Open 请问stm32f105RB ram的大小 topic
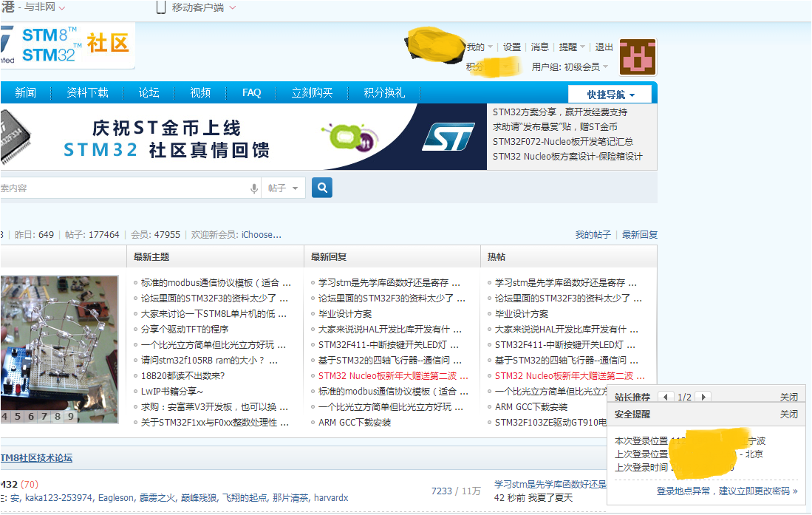The image size is (812, 515). (x=209, y=361)
